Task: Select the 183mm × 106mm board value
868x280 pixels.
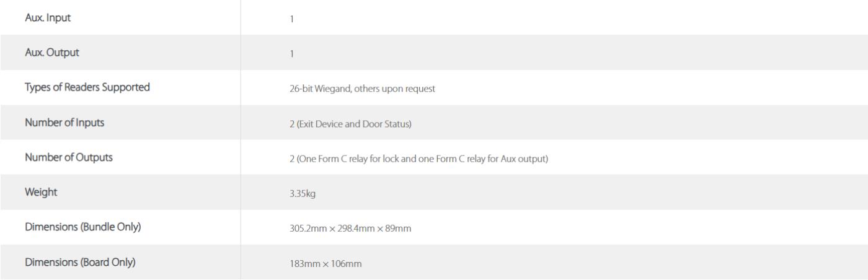Action: click(321, 263)
